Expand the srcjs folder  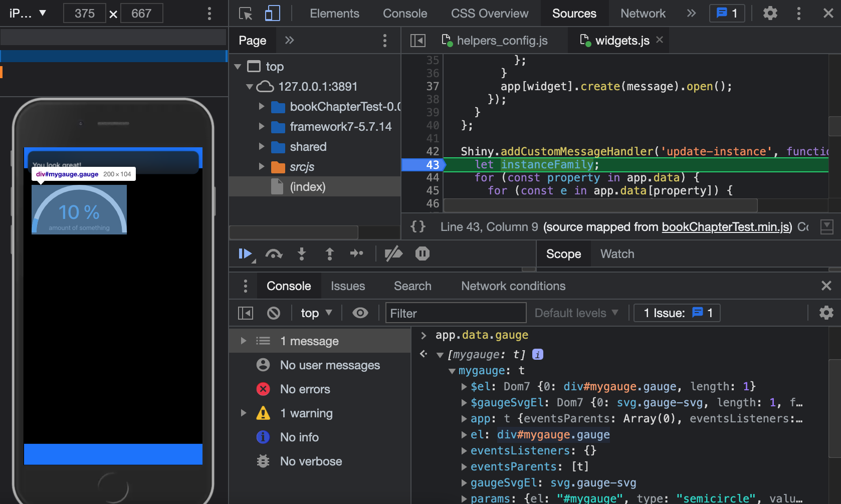coord(261,167)
